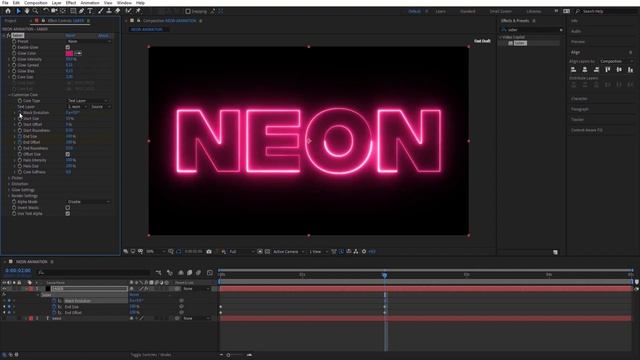Image resolution: width=640 pixels, height=360 pixels.
Task: Click the timeline zoom slider handle
Action: [229, 355]
